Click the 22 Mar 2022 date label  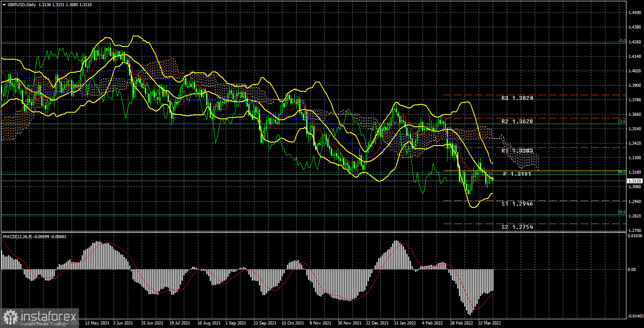click(489, 323)
